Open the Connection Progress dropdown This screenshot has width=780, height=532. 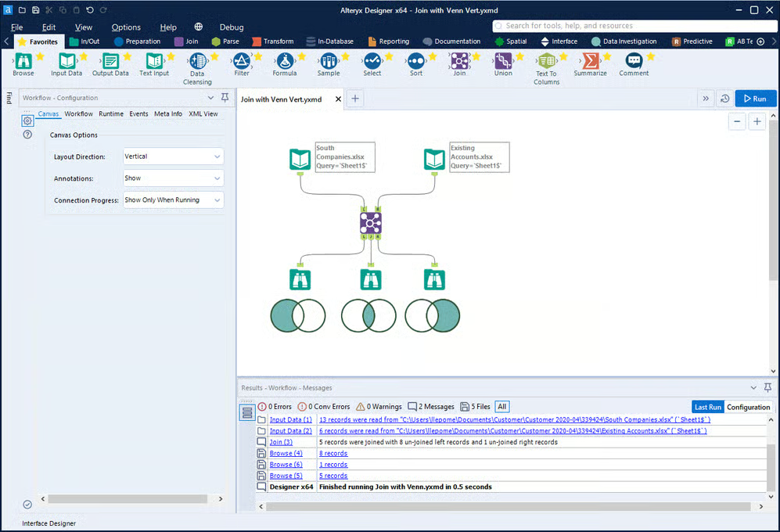(173, 200)
